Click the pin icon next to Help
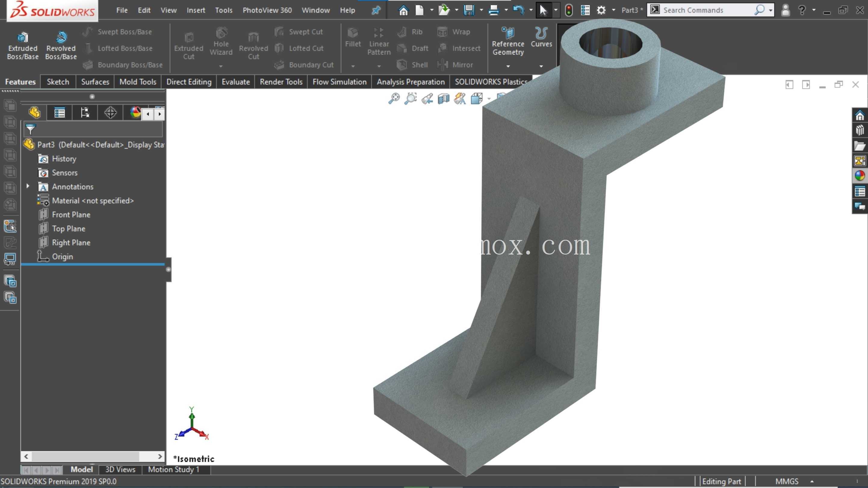Viewport: 868px width, 488px height. point(376,10)
